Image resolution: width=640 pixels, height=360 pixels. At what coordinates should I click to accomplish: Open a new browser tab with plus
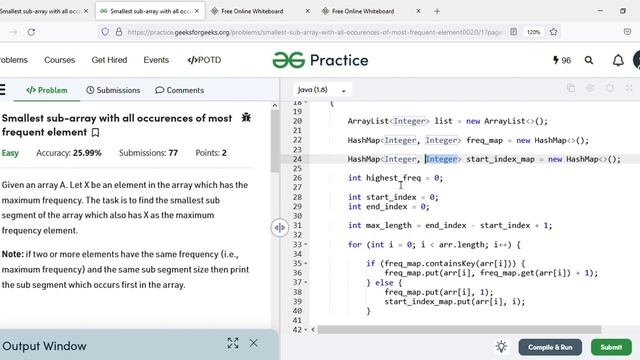(x=437, y=11)
